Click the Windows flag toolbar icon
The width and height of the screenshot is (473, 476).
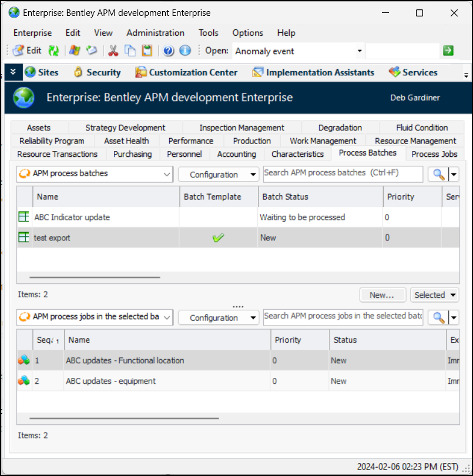coord(75,51)
